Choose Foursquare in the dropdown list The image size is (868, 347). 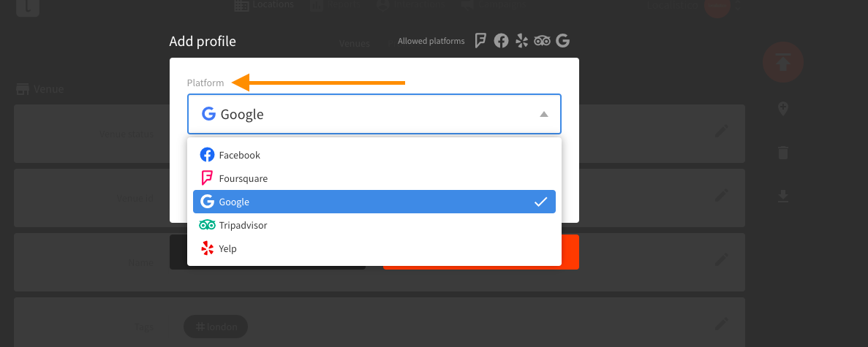tap(374, 178)
